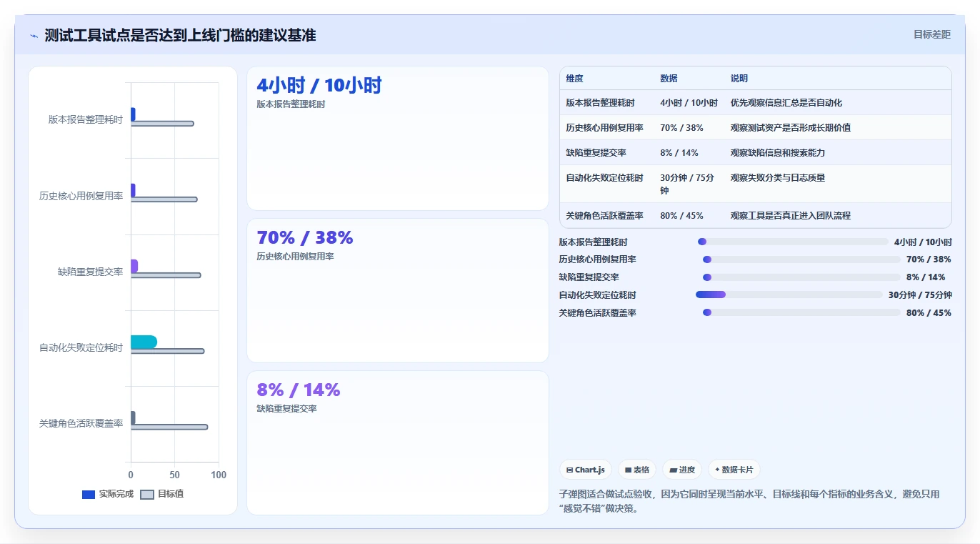Select the 进度 tag chip

tap(682, 470)
